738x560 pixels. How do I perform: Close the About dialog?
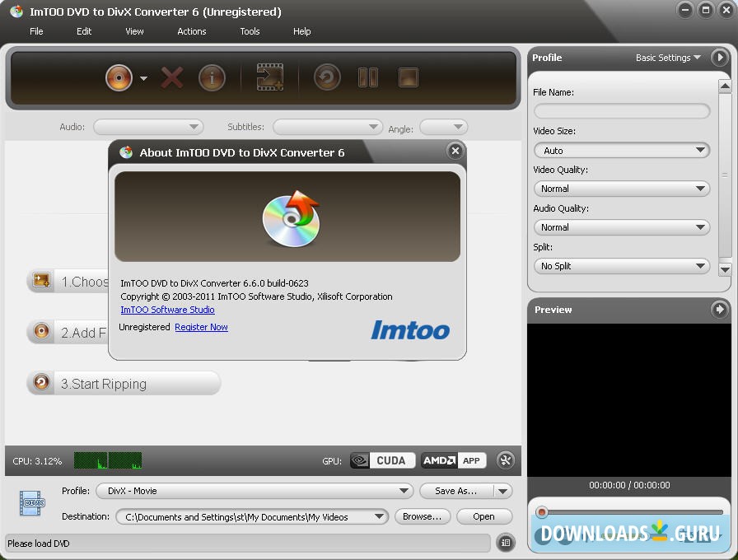455,151
